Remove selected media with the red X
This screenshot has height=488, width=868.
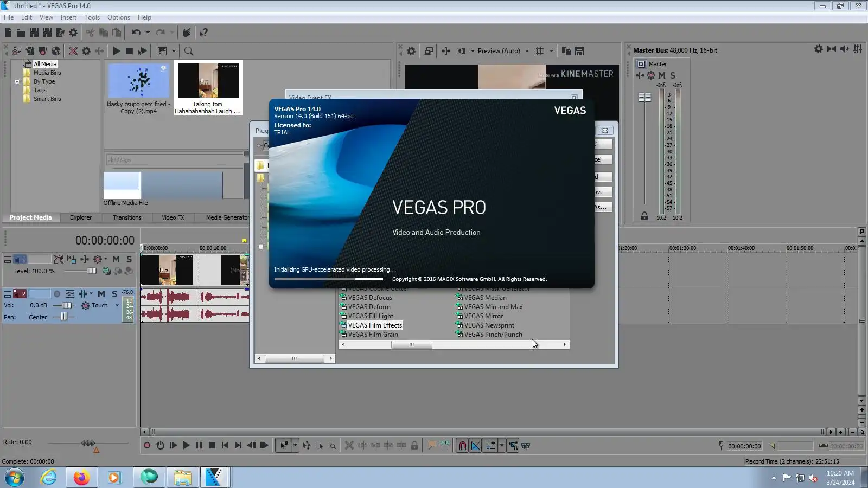(x=73, y=51)
